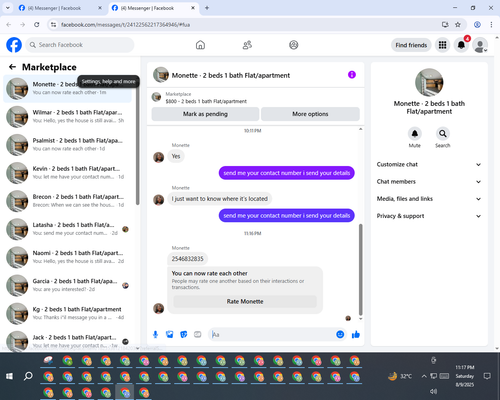Bookmark this page with the star
Viewport: 500px width, 400px height.
tap(458, 25)
